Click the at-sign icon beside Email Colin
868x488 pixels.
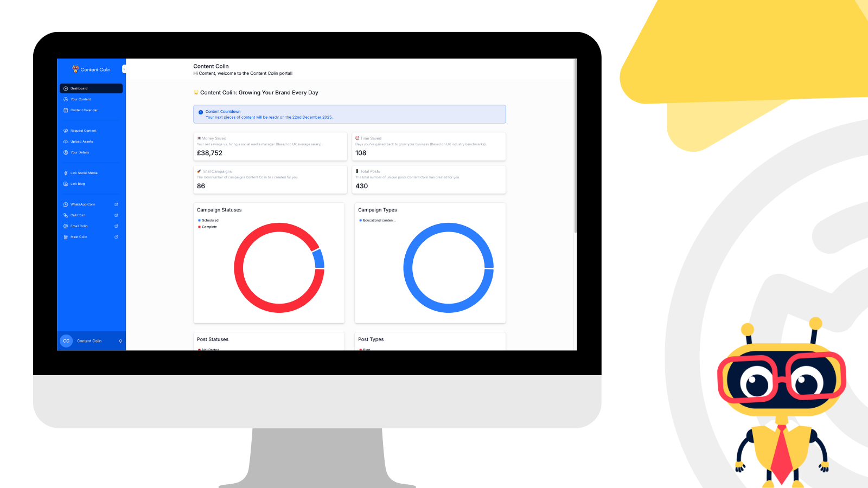[x=66, y=226]
